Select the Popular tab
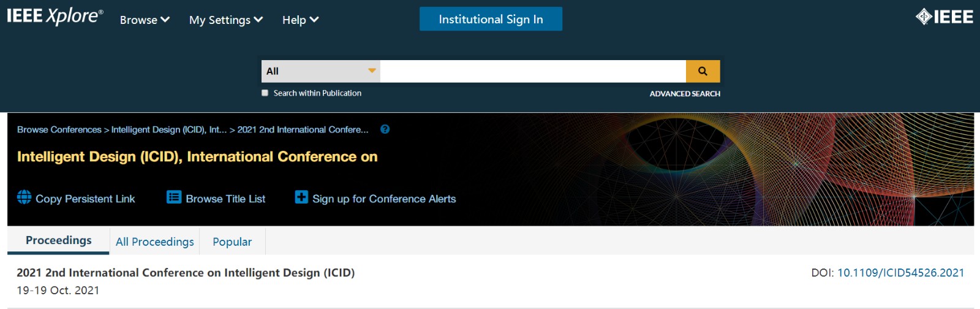Image resolution: width=980 pixels, height=309 pixels. pyautogui.click(x=232, y=242)
